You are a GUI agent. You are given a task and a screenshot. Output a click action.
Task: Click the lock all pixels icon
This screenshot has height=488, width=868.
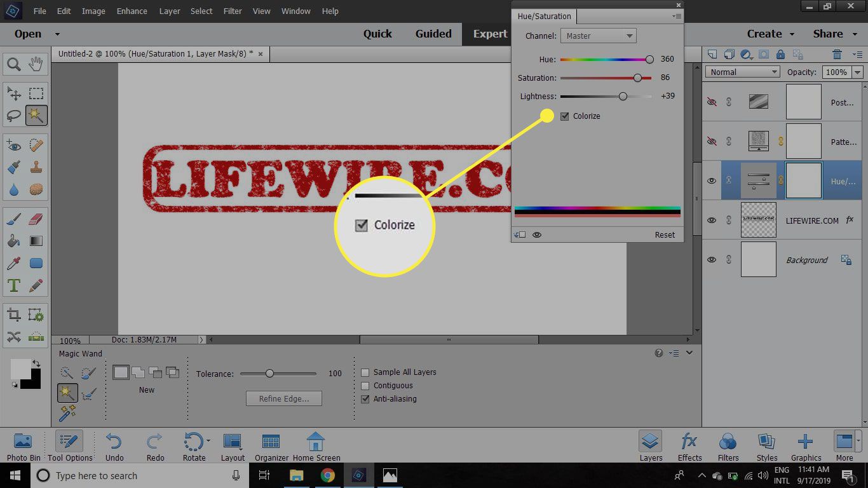[780, 54]
